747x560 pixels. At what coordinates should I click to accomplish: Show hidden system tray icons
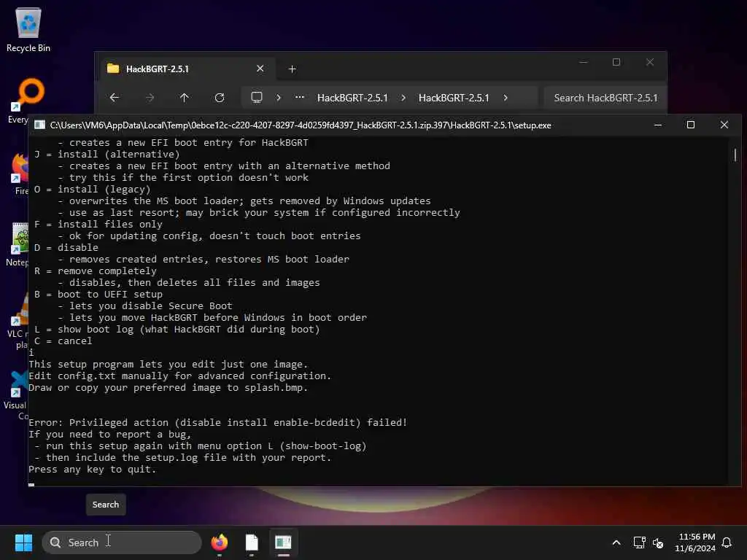(616, 542)
